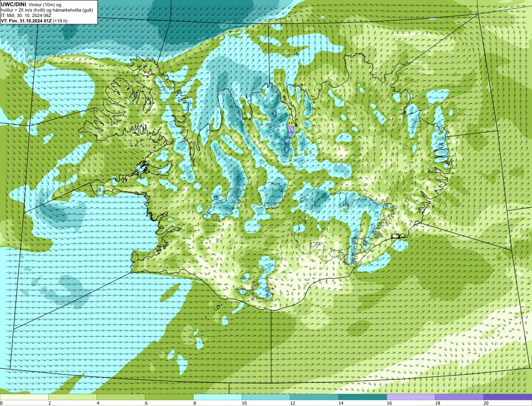This screenshot has height=406, width=532.
Task: Click the legend scale number 12
Action: pos(292,403)
